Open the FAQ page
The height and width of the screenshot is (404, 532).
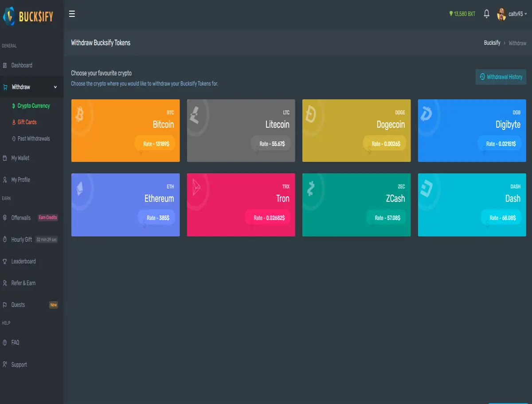(x=15, y=342)
